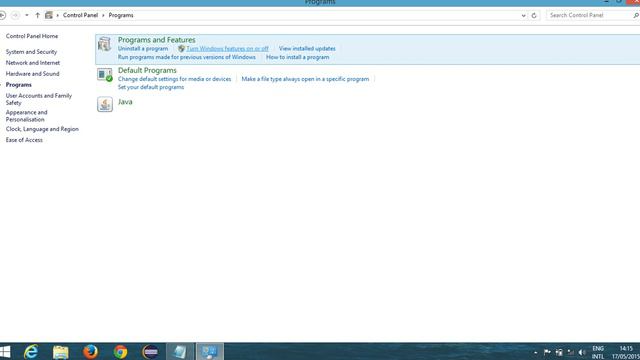Click the shield icon beside Turn Windows features
Screen dimensions: 640x360
(181, 49)
